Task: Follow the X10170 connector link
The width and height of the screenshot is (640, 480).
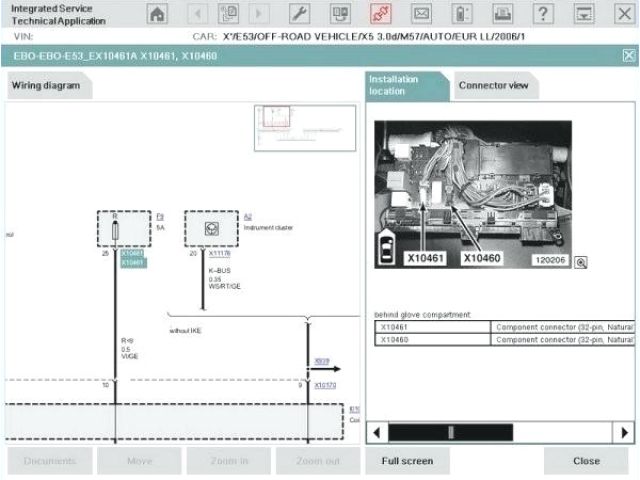Action: point(325,385)
